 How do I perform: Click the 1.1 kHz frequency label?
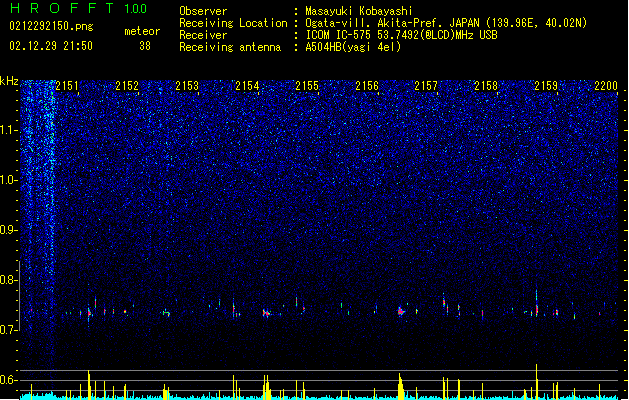8,130
